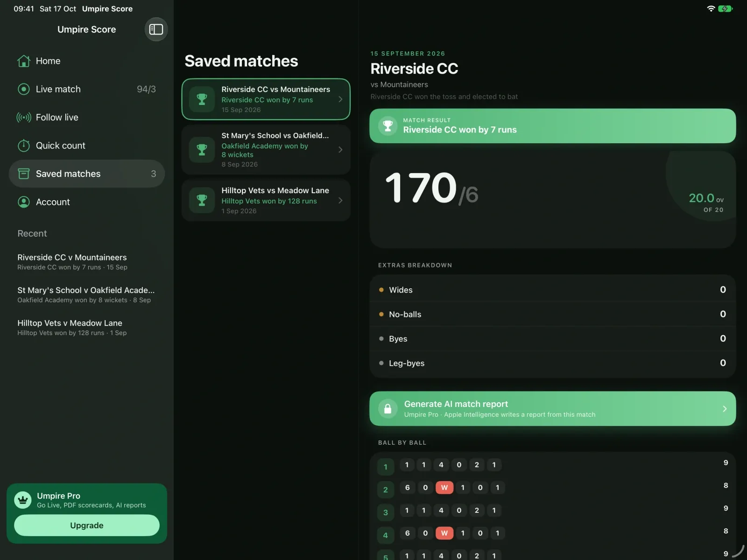Click the BALL BY BALL heading
The height and width of the screenshot is (560, 747).
[402, 442]
